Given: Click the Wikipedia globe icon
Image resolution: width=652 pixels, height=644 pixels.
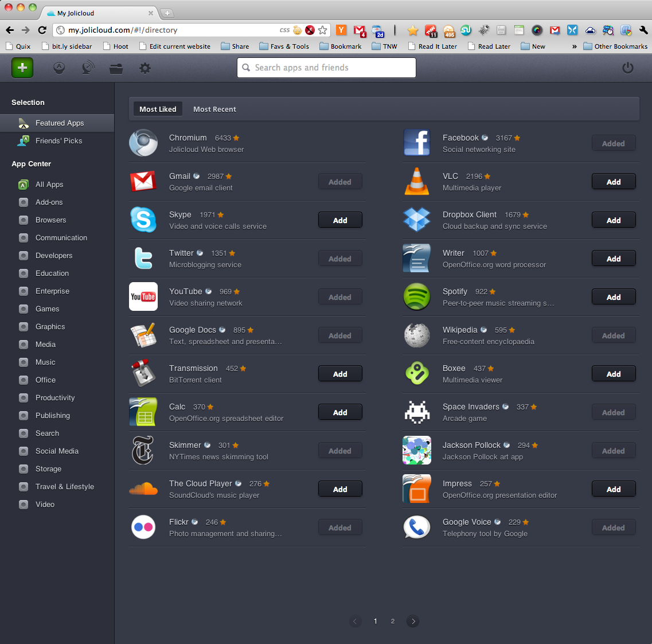Looking at the screenshot, I should click(x=417, y=335).
